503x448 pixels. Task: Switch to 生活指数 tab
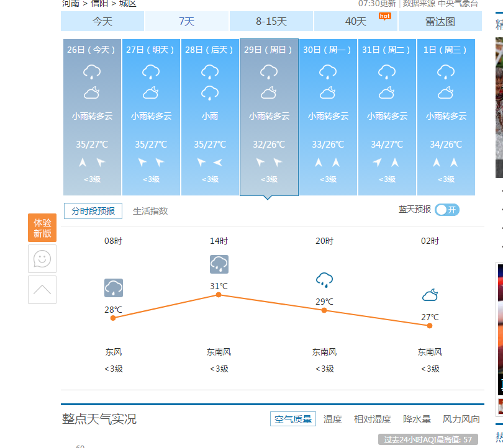point(150,211)
